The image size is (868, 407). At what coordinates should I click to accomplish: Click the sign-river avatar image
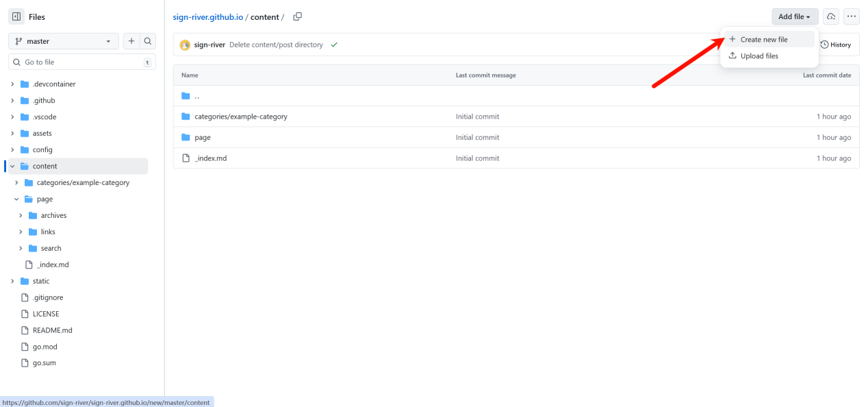tap(185, 45)
